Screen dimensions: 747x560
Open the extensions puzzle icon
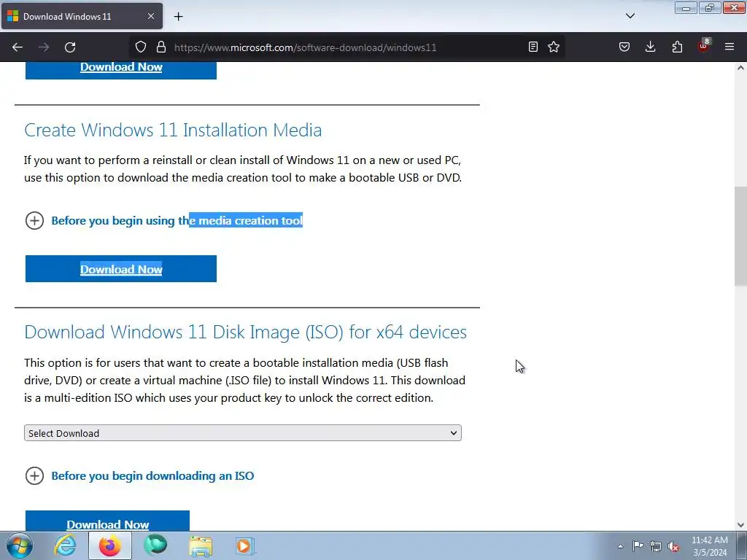point(677,47)
